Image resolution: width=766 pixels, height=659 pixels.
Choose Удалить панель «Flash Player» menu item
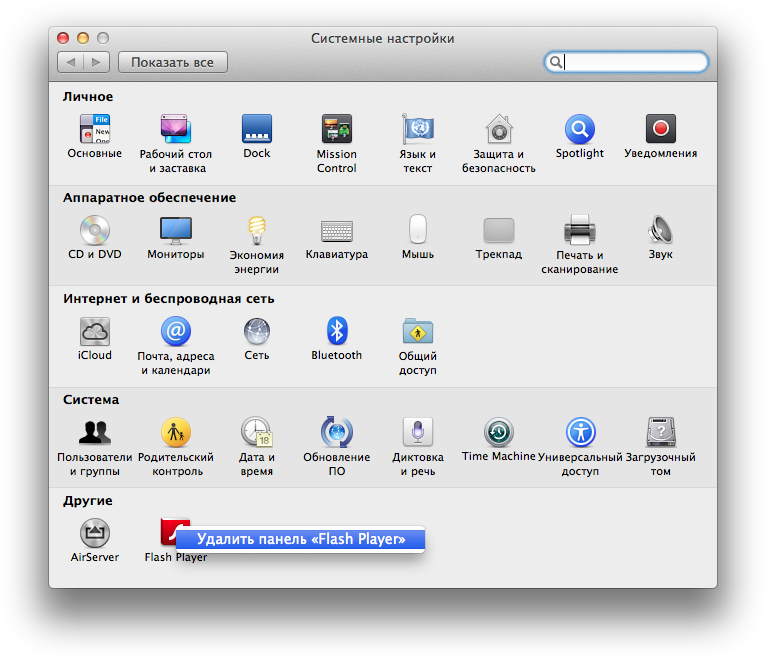pyautogui.click(x=300, y=539)
